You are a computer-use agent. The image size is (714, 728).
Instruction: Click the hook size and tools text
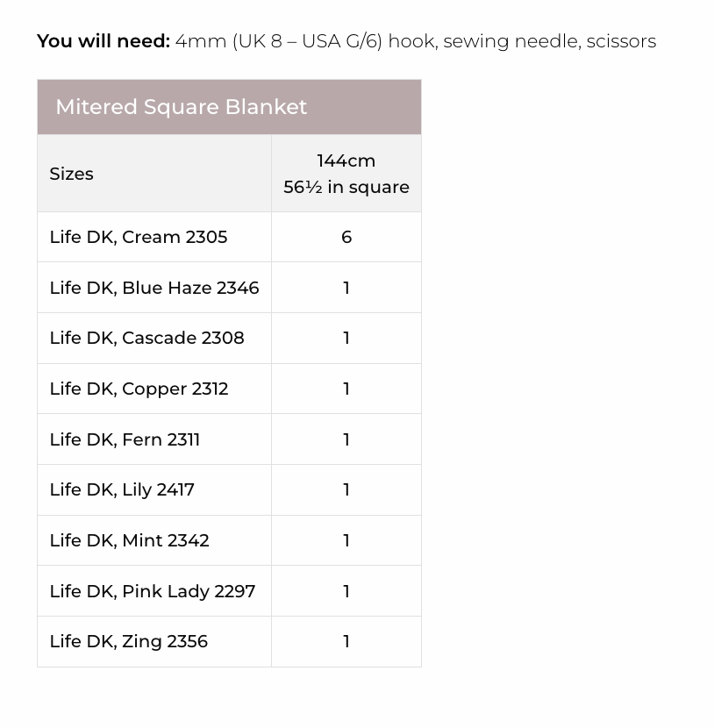coord(415,41)
